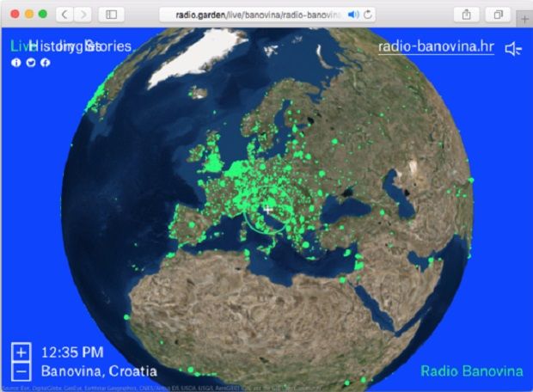Screen dimensions: 533x392
Task: Visit the radio-banovina.hr link
Action: [x=436, y=46]
